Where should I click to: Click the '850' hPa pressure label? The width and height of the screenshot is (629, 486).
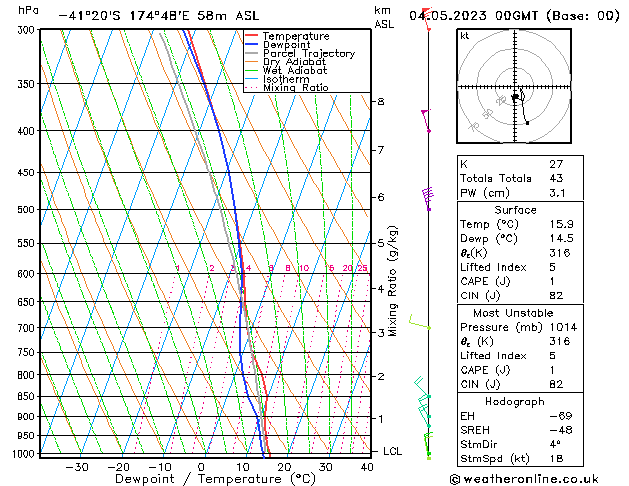coord(28,396)
